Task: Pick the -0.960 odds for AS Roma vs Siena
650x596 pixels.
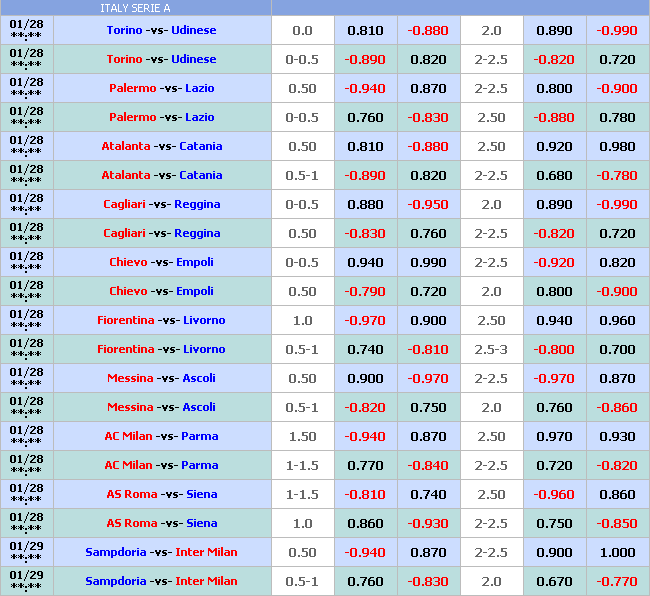Action: tap(554, 494)
